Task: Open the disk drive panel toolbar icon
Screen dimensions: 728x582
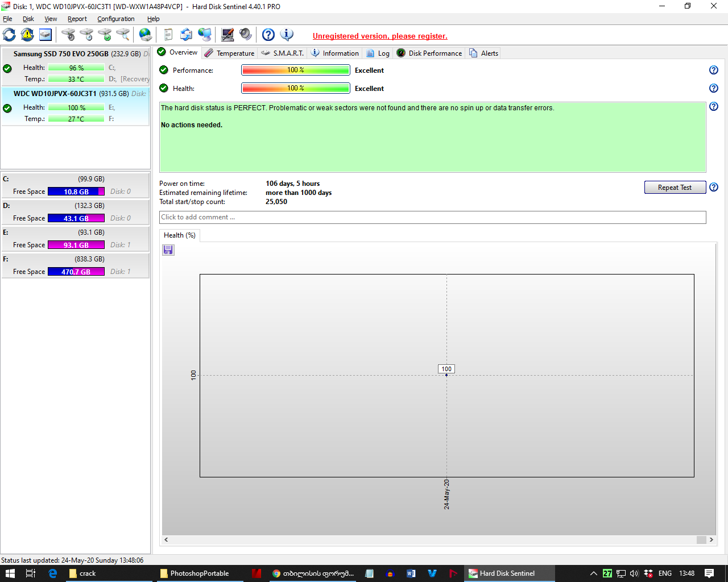Action: click(45, 35)
